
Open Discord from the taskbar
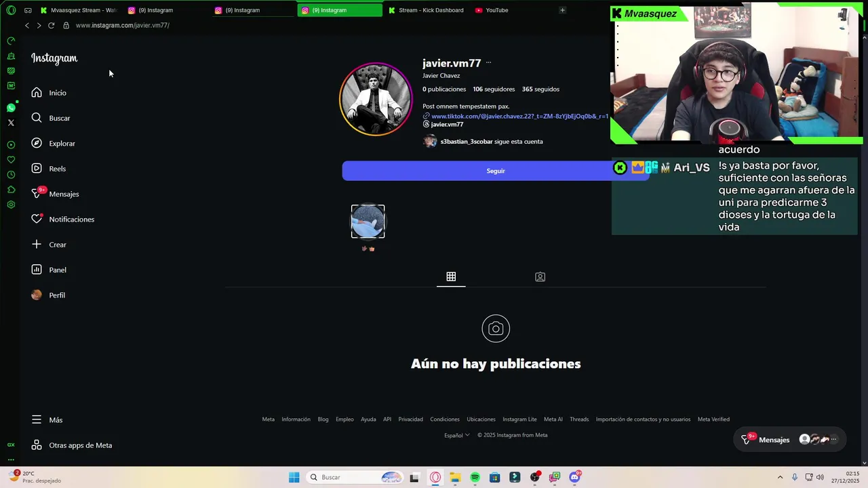[575, 477]
